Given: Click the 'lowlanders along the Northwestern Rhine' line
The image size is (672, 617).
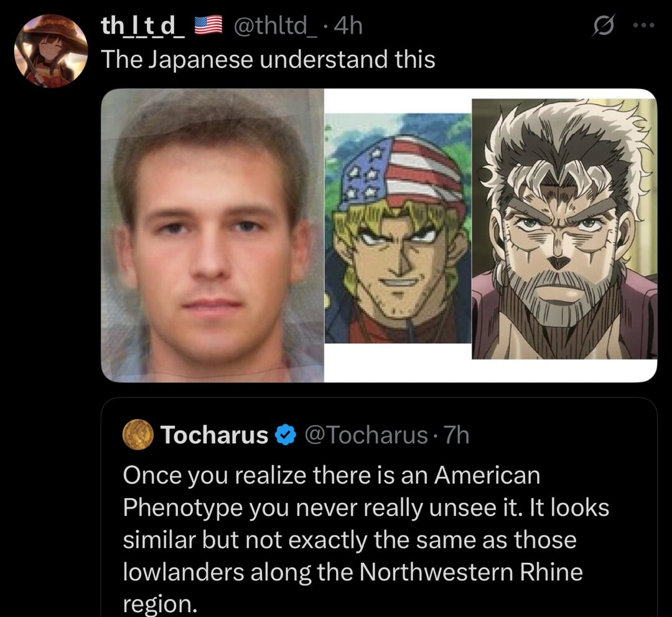Looking at the screenshot, I should coord(352,571).
